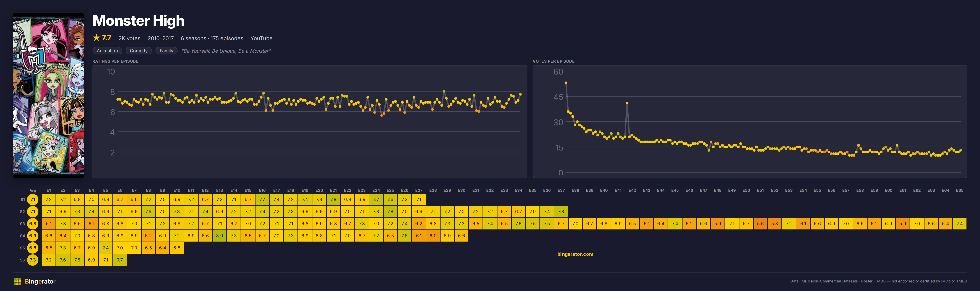Open the bingerator.com link
Image resolution: width=980 pixels, height=291 pixels.
tap(575, 254)
